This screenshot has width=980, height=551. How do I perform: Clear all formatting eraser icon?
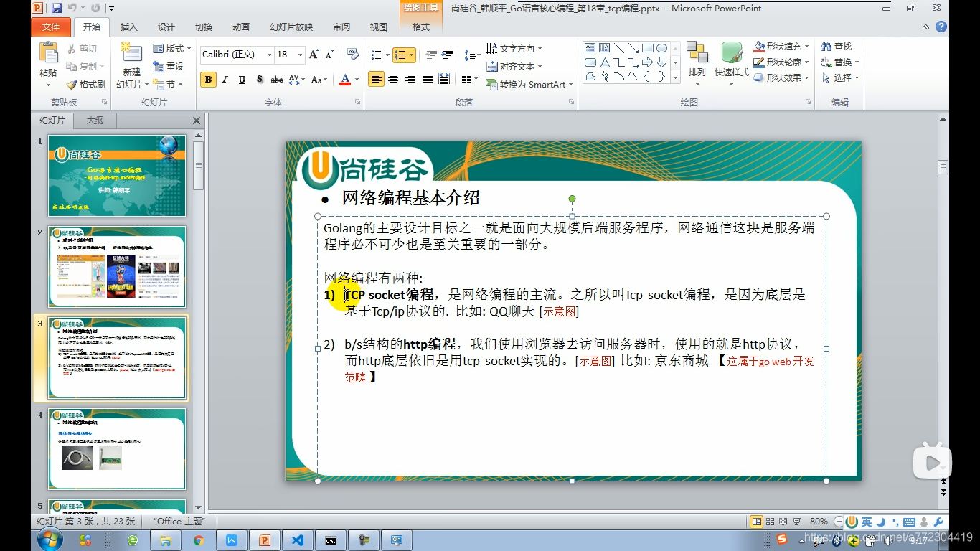(x=352, y=55)
